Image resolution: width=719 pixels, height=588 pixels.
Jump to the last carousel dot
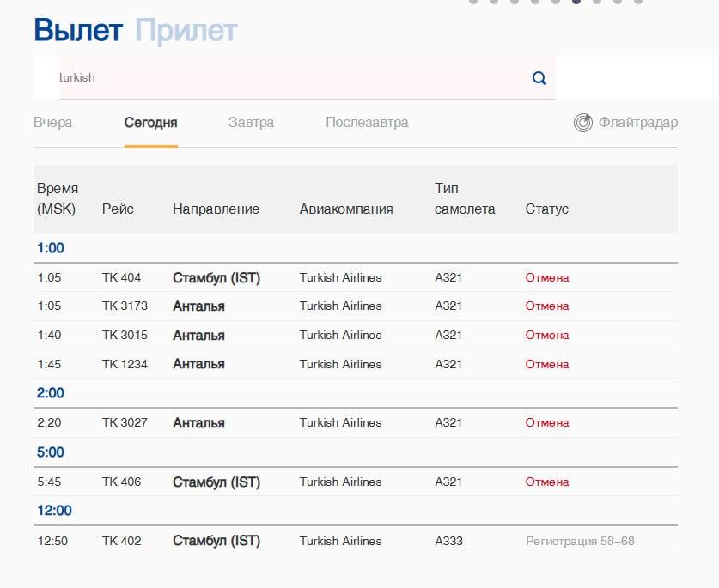pyautogui.click(x=637, y=2)
